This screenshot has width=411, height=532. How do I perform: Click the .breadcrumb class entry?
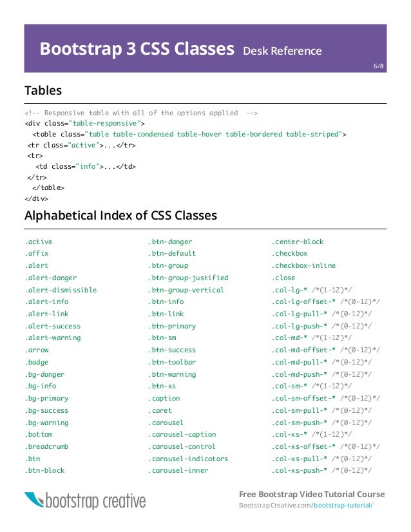pyautogui.click(x=46, y=446)
